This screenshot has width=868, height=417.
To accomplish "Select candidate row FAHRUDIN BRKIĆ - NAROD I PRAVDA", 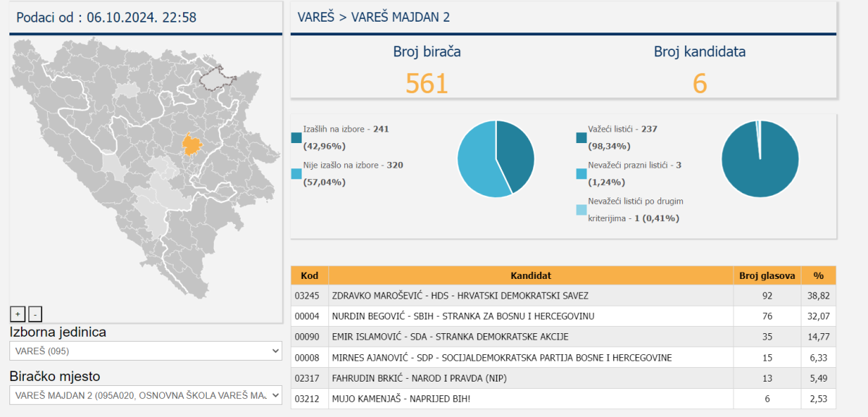I will click(x=563, y=378).
